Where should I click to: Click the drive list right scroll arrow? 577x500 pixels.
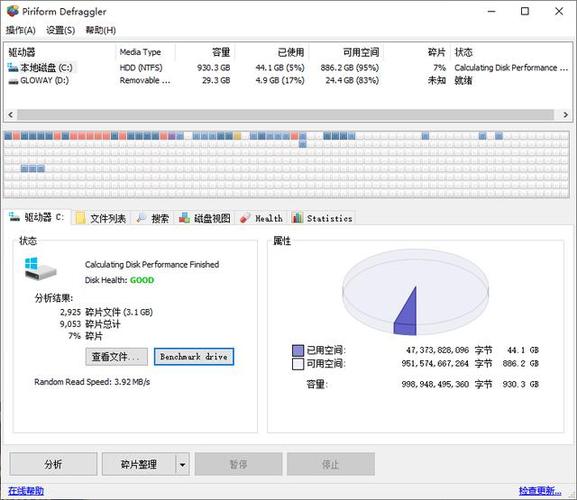566,115
